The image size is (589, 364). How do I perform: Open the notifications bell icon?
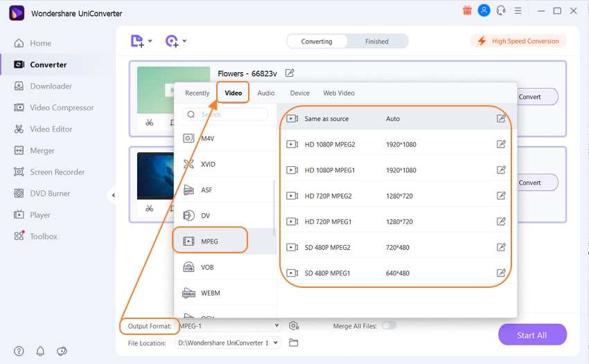(40, 351)
